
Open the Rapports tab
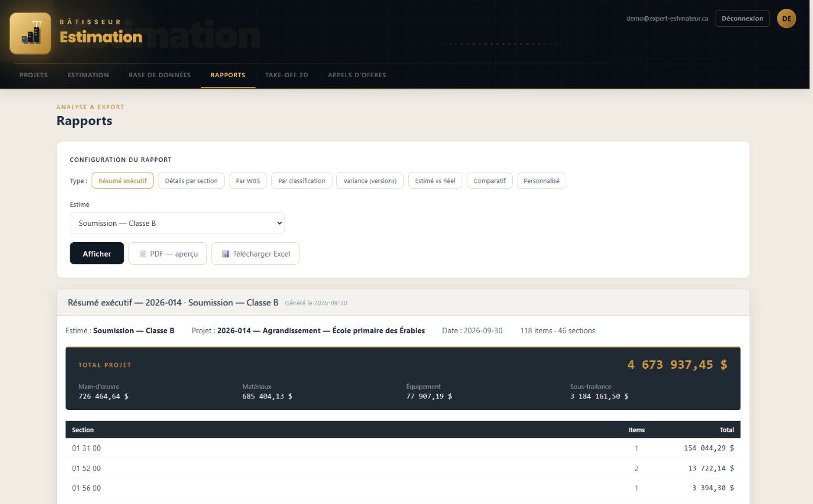click(x=228, y=75)
